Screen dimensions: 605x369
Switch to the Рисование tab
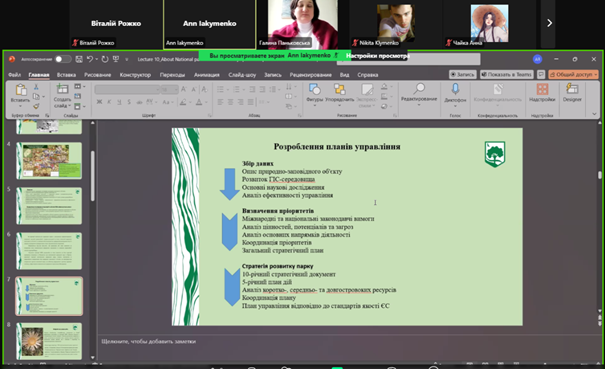pyautogui.click(x=97, y=74)
